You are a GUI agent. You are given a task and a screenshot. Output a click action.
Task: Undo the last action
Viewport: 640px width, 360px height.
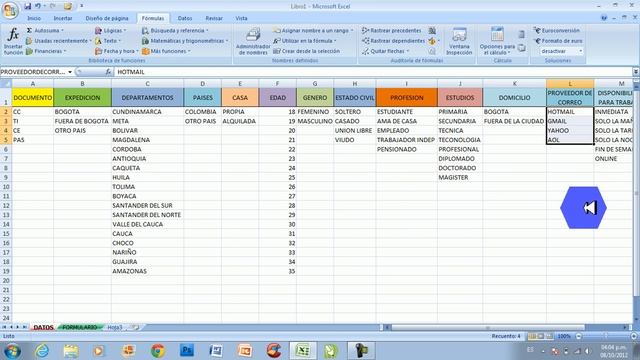[38, 6]
